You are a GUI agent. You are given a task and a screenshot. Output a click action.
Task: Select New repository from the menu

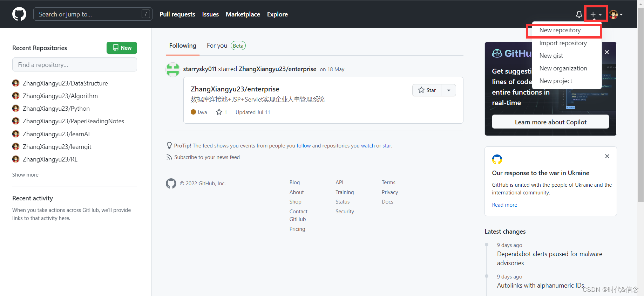(x=560, y=30)
